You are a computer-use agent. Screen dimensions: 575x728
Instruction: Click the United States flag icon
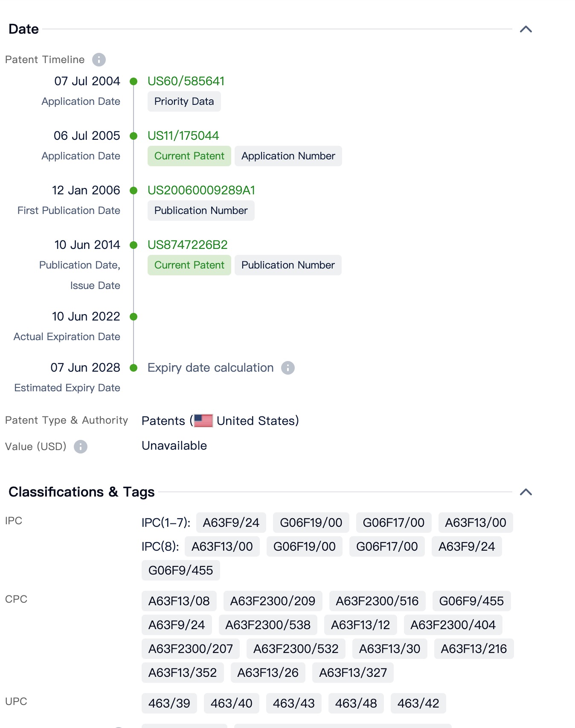pyautogui.click(x=203, y=421)
